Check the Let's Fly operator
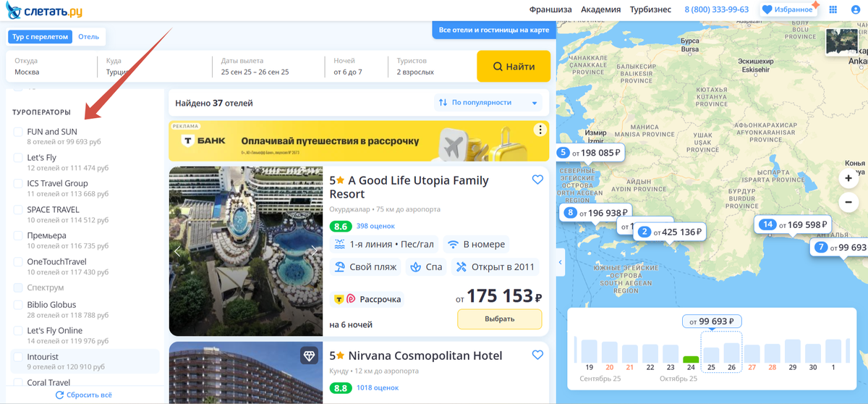The image size is (868, 404). [18, 158]
